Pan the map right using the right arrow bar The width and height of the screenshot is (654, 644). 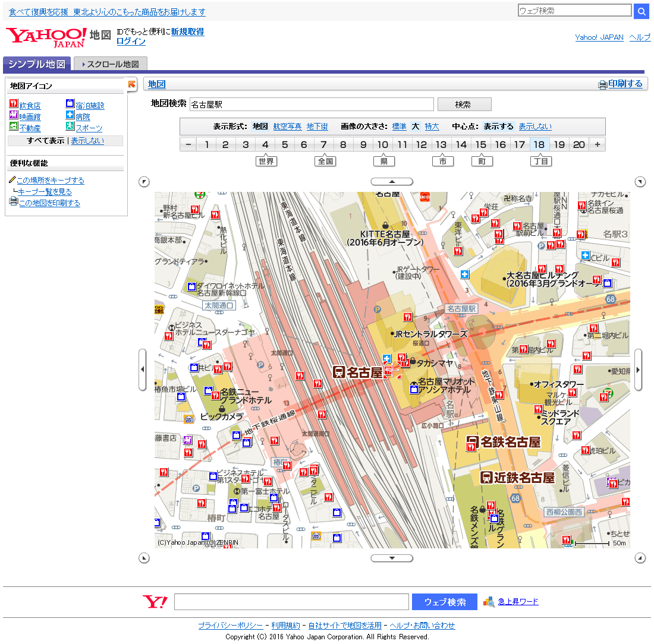point(638,370)
